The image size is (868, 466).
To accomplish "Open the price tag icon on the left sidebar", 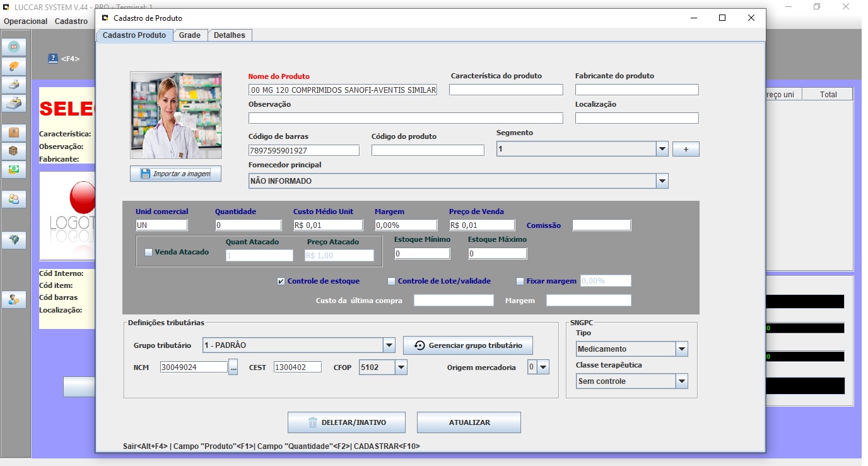I will tap(14, 66).
